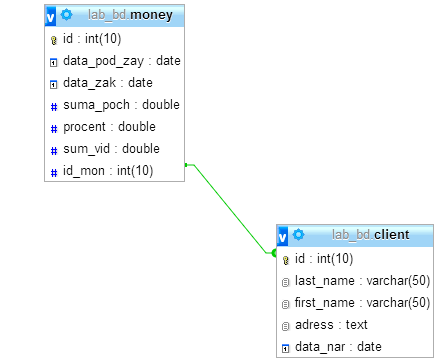Click text type icon beside last_name
This screenshot has height=364, width=445.
click(x=286, y=282)
